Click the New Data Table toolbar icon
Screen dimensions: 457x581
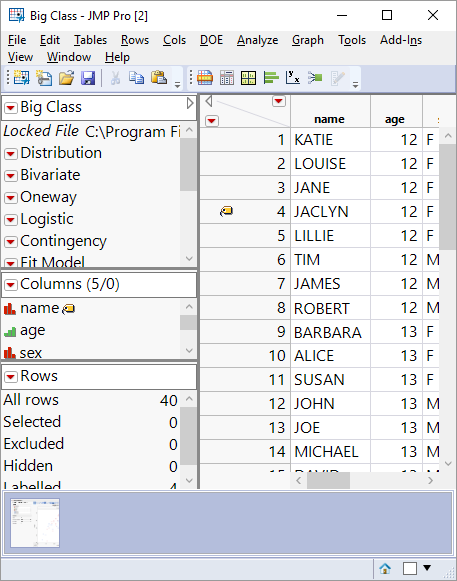[21, 78]
